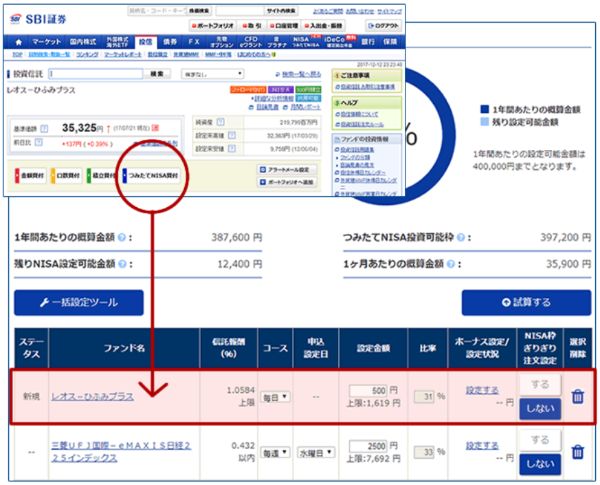Click the help icon next to 基準価額

[44, 129]
